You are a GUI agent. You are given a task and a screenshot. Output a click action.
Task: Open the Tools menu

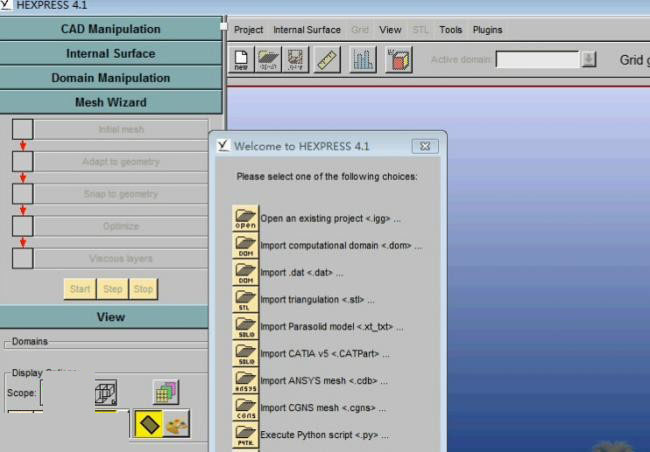451,30
